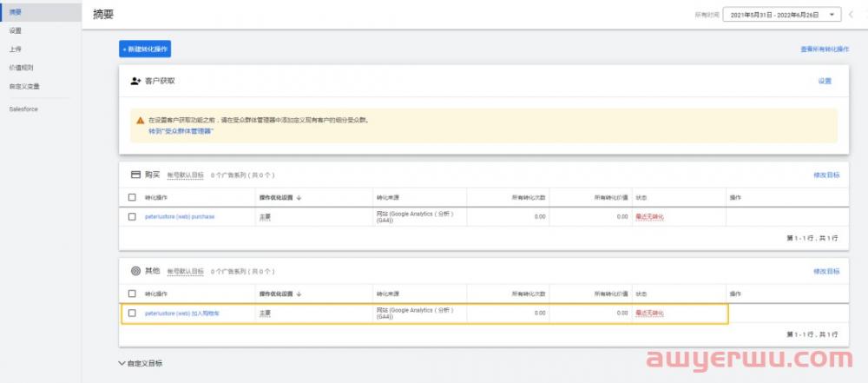868x383 pixels.
Task: Open 帐号默认目标 option in the 购买 section
Action: (x=185, y=175)
